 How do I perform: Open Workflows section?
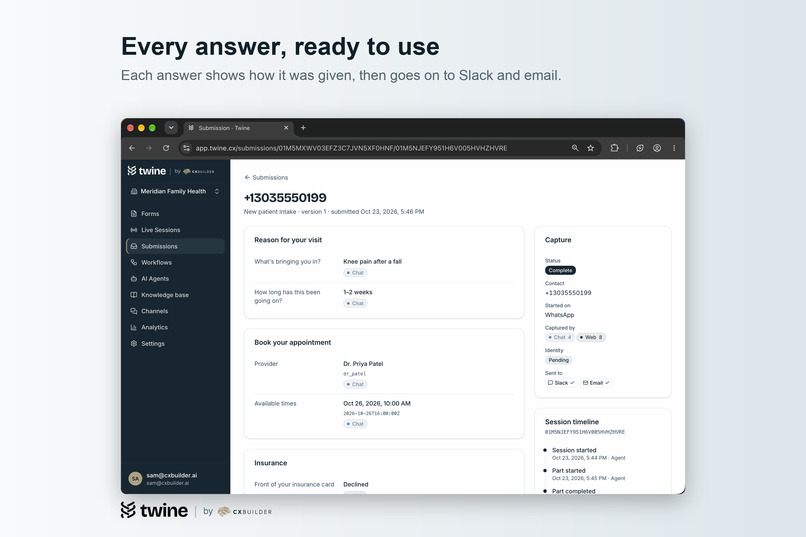point(175,262)
